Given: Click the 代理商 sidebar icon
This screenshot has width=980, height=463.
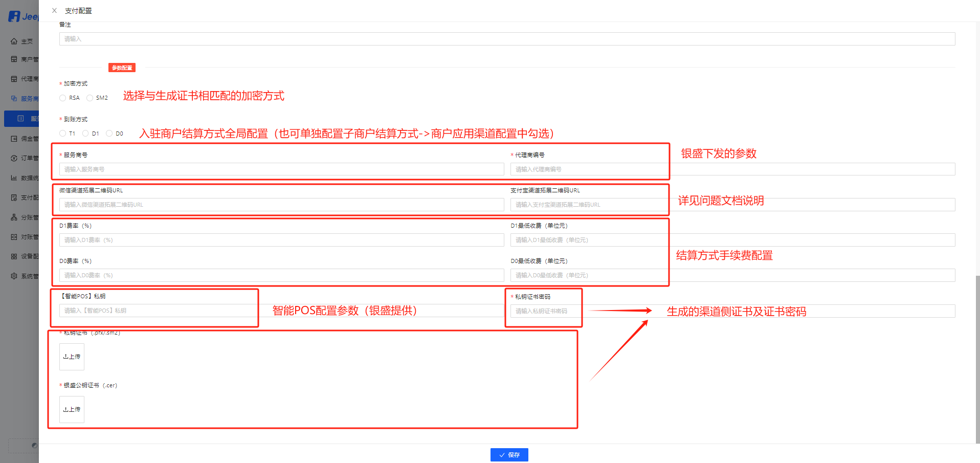Looking at the screenshot, I should click(x=14, y=79).
